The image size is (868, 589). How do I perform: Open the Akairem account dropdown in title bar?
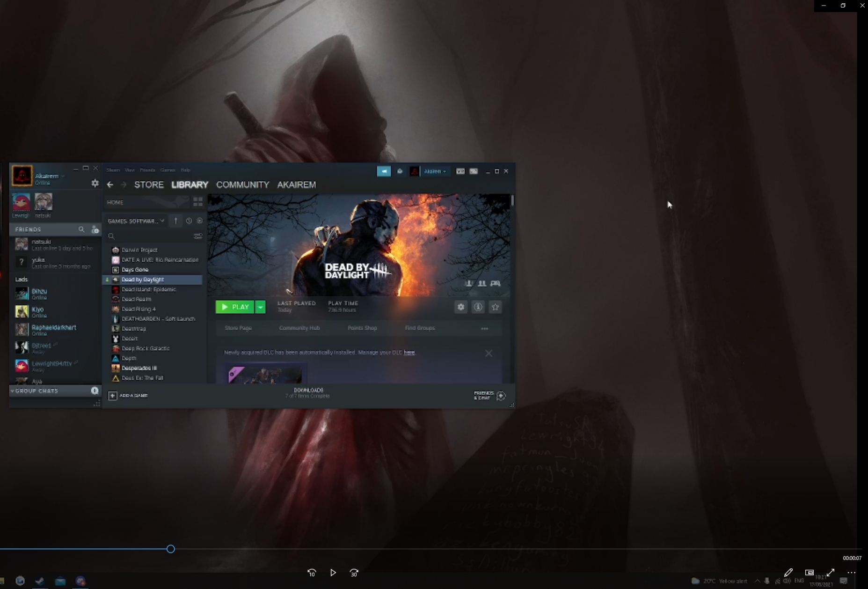click(x=435, y=171)
